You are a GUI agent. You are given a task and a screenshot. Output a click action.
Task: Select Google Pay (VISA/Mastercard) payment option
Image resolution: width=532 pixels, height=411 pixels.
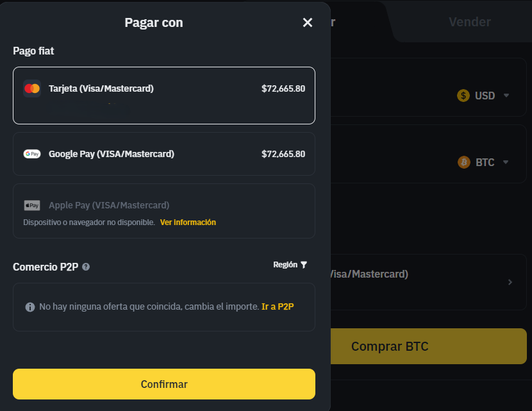click(164, 154)
